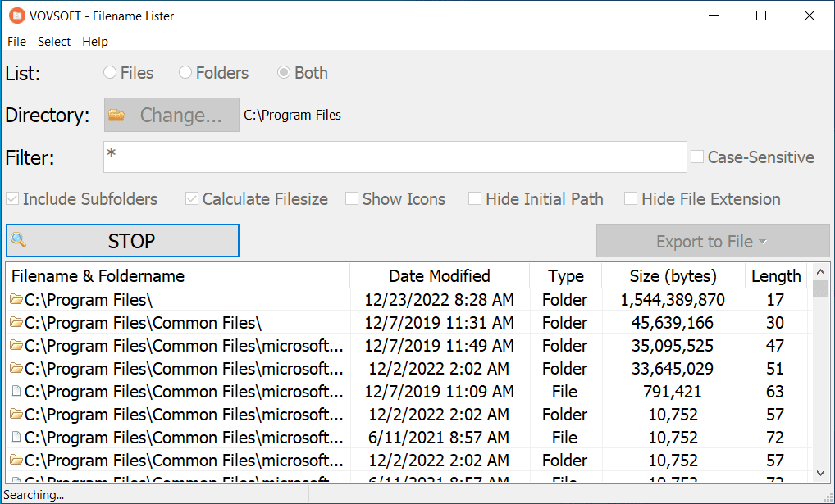Viewport: 835px width, 504px height.
Task: Click file icon of the 791,421 bytes row
Action: (16, 392)
